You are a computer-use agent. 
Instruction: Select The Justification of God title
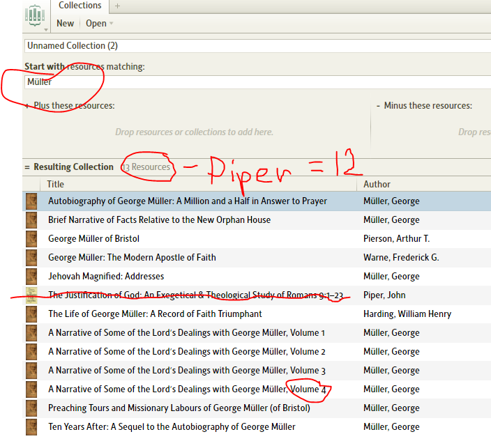196,295
